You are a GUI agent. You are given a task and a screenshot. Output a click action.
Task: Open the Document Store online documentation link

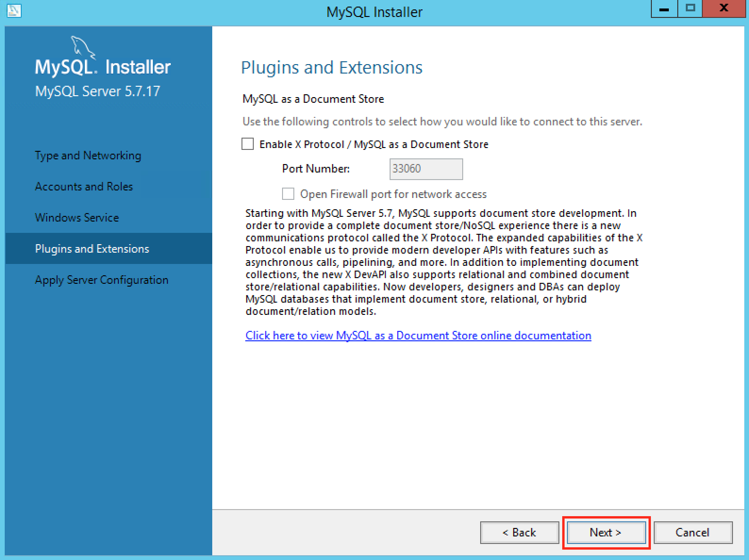(418, 336)
